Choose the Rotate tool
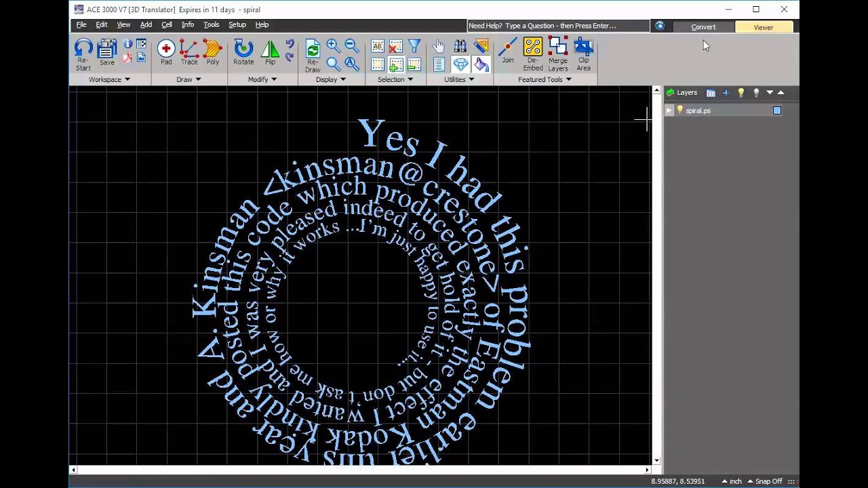This screenshot has width=868, height=488. pyautogui.click(x=243, y=52)
